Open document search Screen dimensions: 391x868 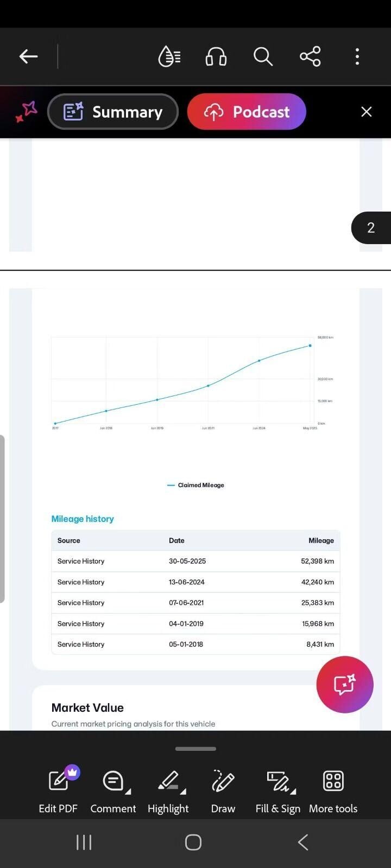(263, 56)
